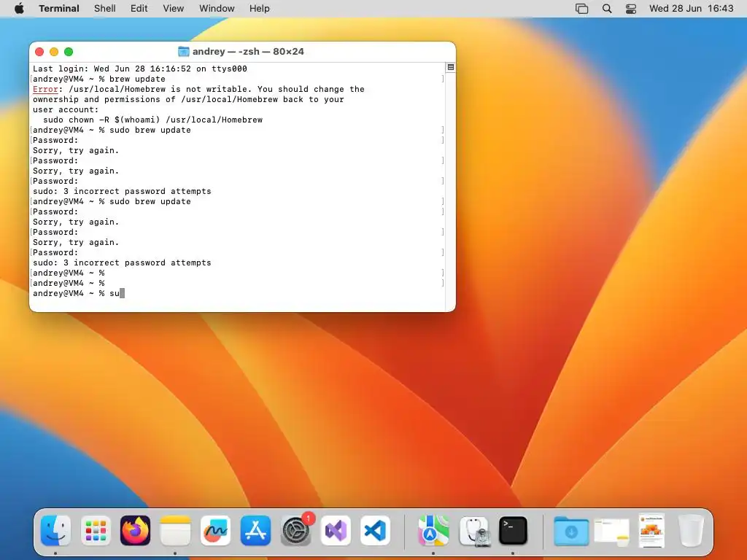Screen dimensions: 747x560
Task: Launch Firefox from the Dock
Action: 135,530
